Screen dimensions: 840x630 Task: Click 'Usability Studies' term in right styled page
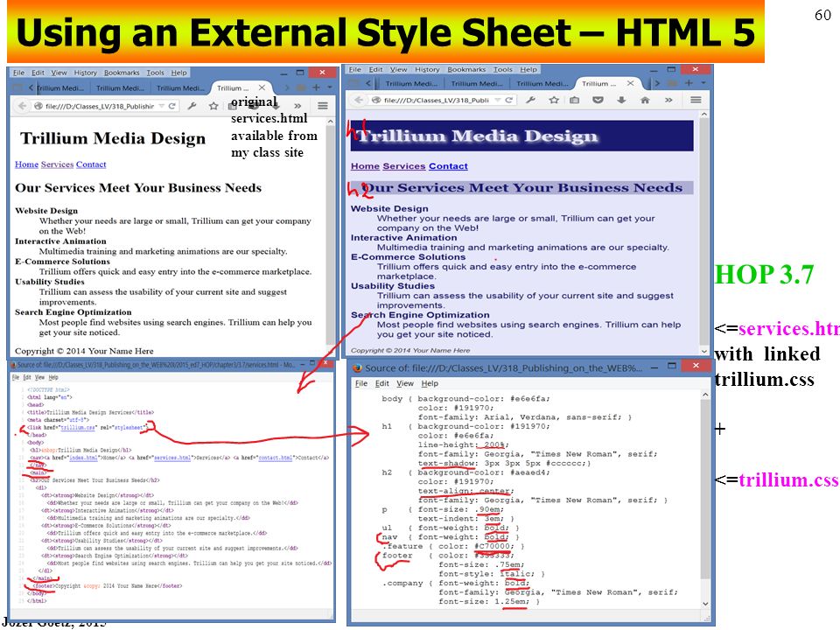coord(393,286)
